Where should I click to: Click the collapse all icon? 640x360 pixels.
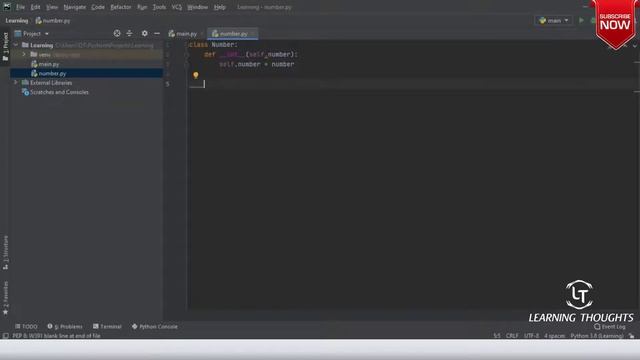pos(129,33)
